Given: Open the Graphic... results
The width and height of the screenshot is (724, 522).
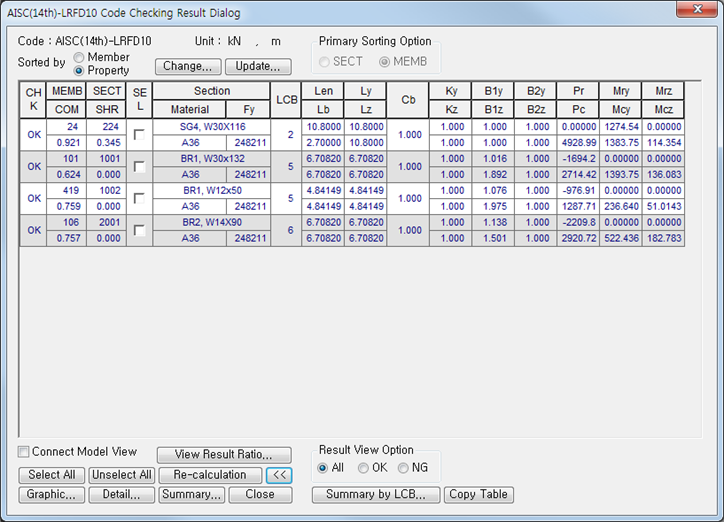Looking at the screenshot, I should click(x=52, y=494).
